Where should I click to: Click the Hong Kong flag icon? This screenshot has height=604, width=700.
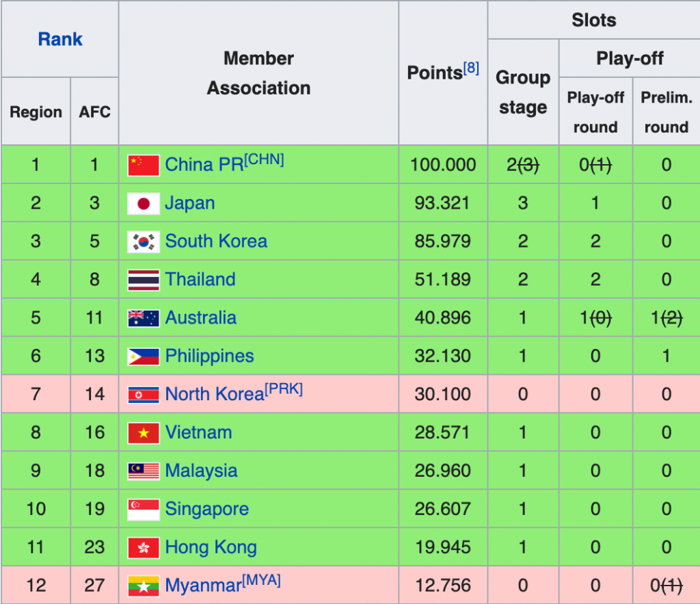click(x=144, y=548)
